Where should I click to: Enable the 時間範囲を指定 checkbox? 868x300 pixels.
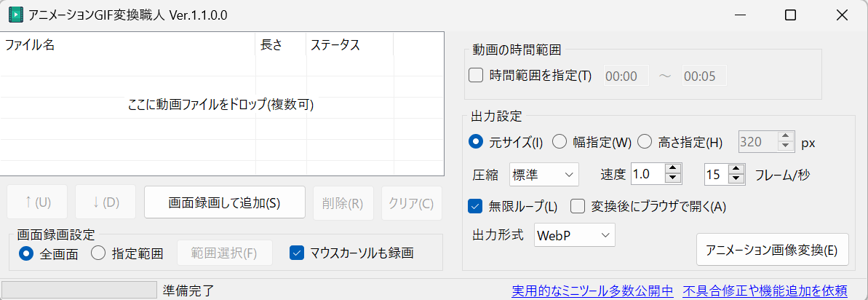[x=476, y=76]
